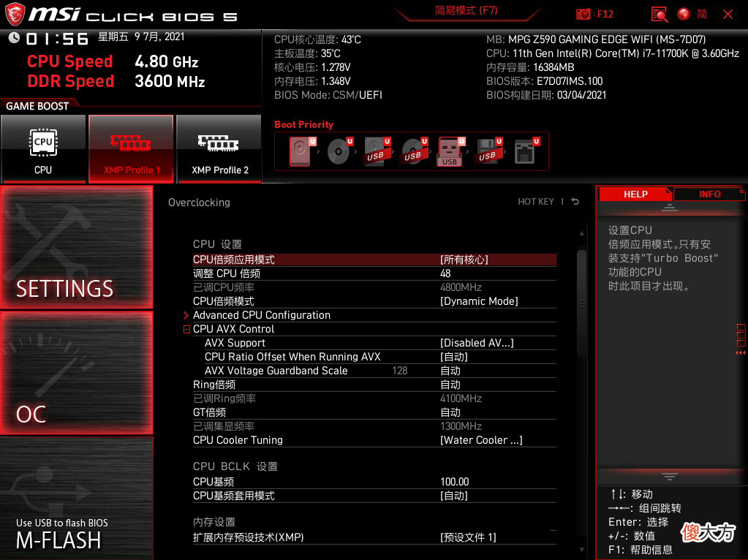This screenshot has height=560, width=748.
Task: Toggle XMP Profile 1
Action: click(131, 149)
